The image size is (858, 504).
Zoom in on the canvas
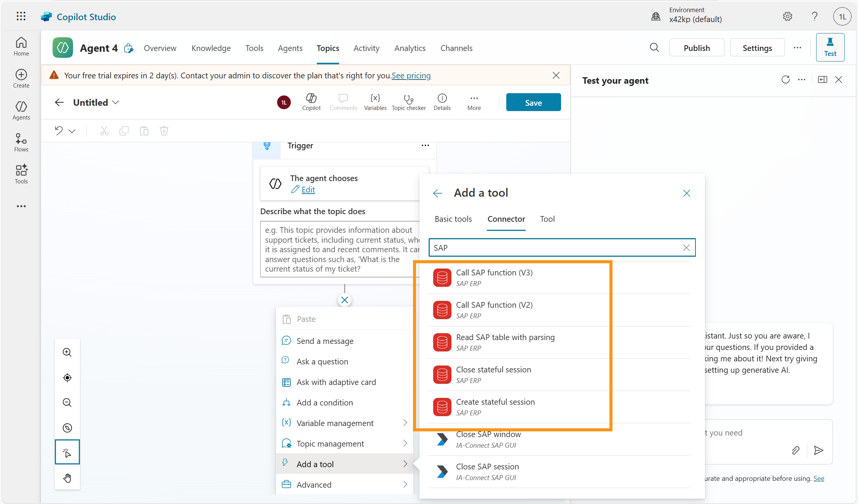(67, 352)
